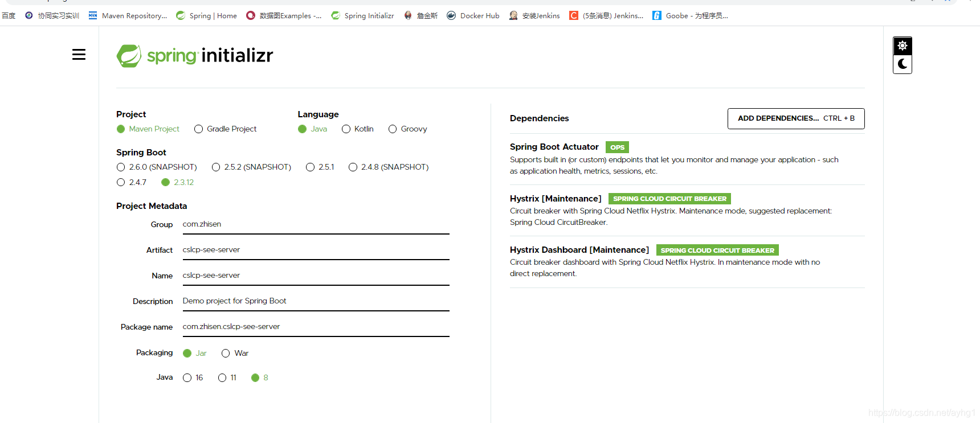The image size is (980, 423).
Task: Choose Java language option
Action: tap(313, 129)
